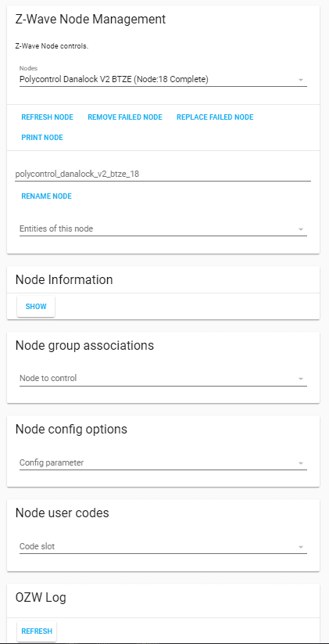Click the node name text field
The image size is (329, 644).
(x=163, y=174)
